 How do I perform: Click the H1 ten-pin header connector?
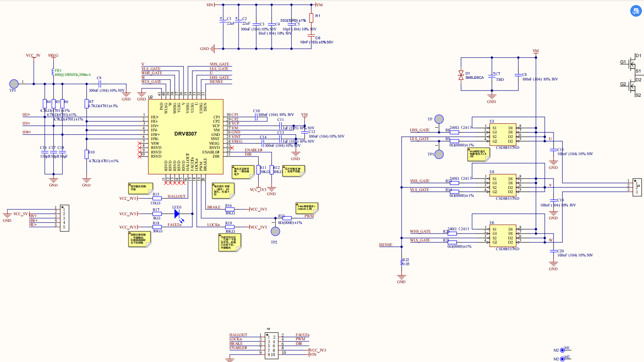271,345
